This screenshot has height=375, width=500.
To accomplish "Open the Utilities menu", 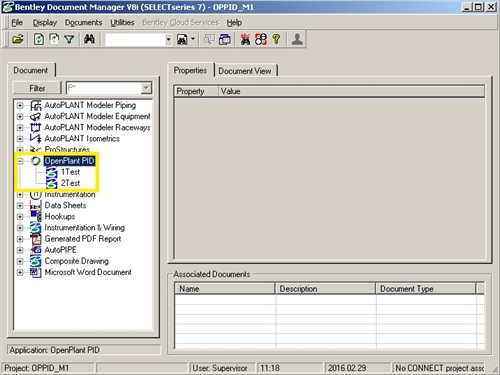I will 122,23.
